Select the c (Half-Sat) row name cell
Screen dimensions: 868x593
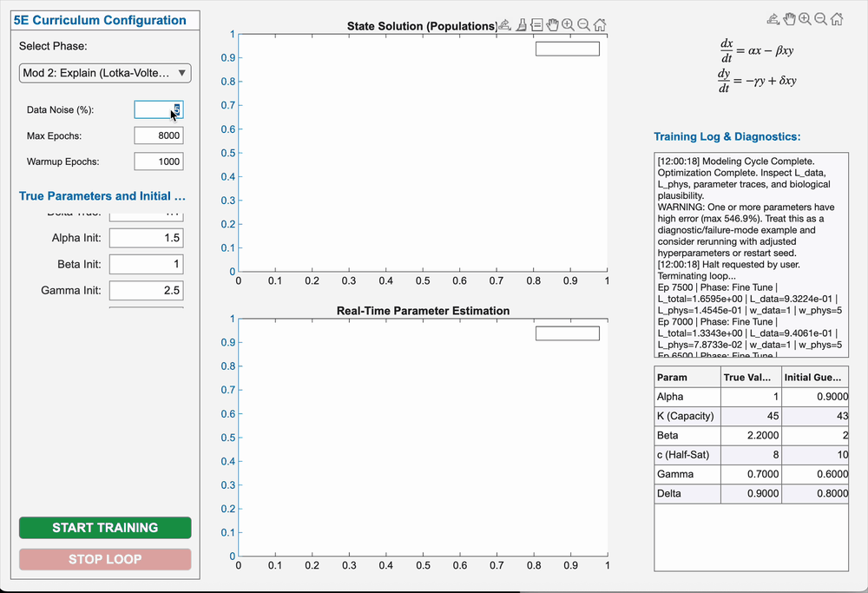pos(687,455)
